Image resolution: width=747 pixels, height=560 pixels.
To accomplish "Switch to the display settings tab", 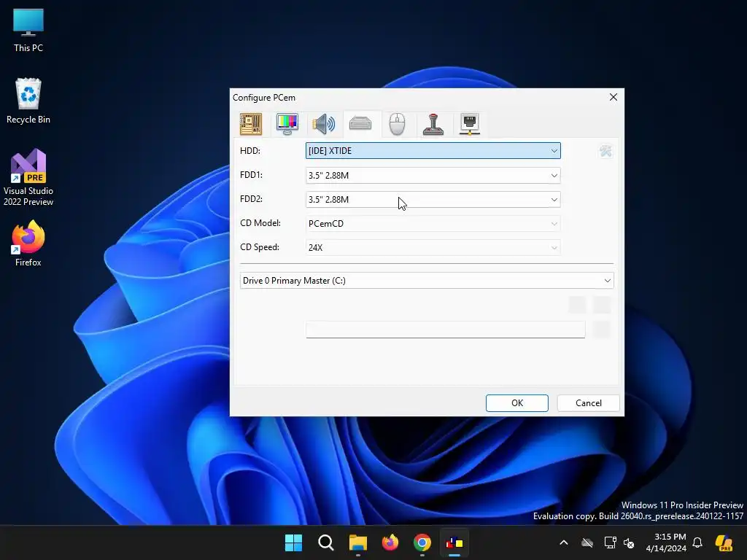I will [287, 124].
